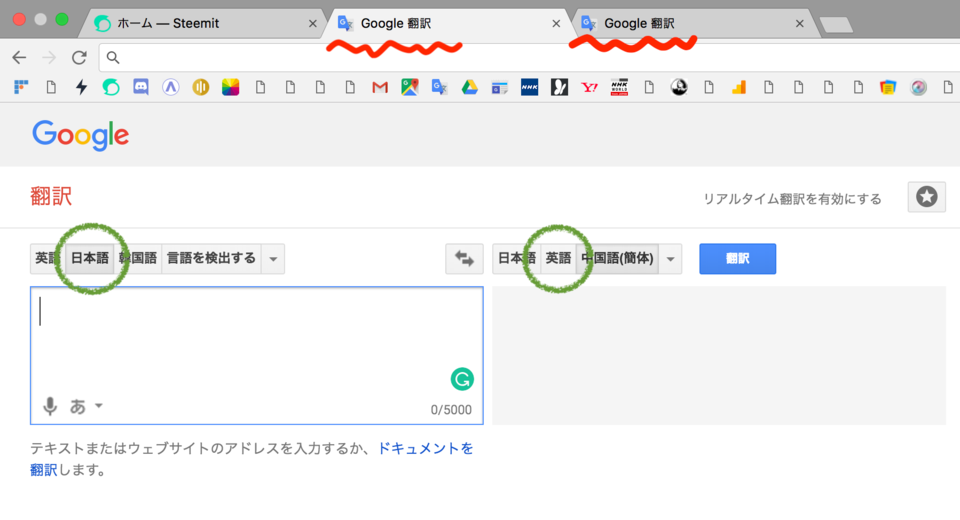
Task: Maximize the window with the green button
Action: [62, 20]
